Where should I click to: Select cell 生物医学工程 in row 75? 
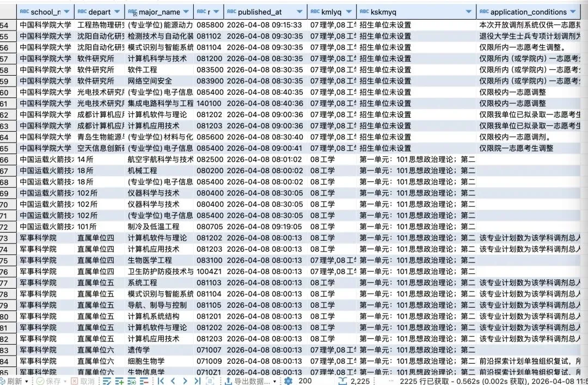click(160, 260)
